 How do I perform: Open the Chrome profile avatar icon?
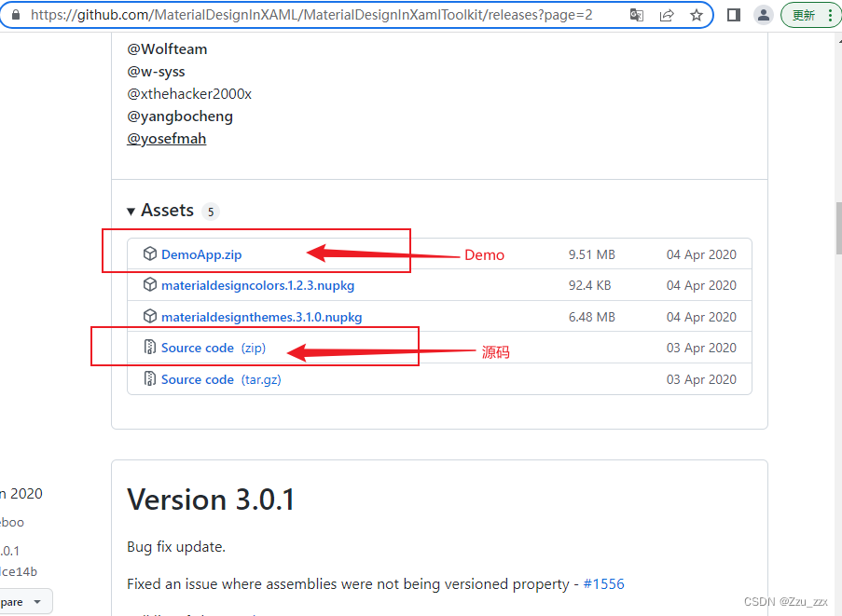coord(763,15)
